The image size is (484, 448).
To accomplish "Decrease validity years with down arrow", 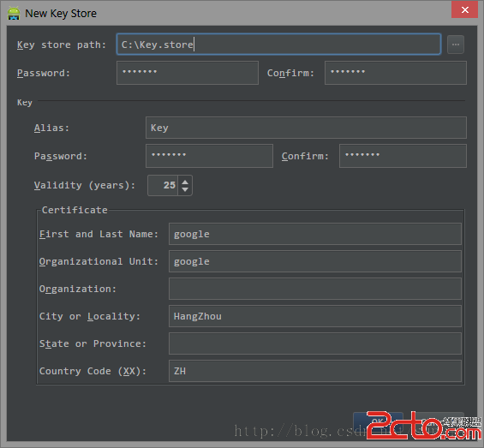I will pyautogui.click(x=185, y=189).
